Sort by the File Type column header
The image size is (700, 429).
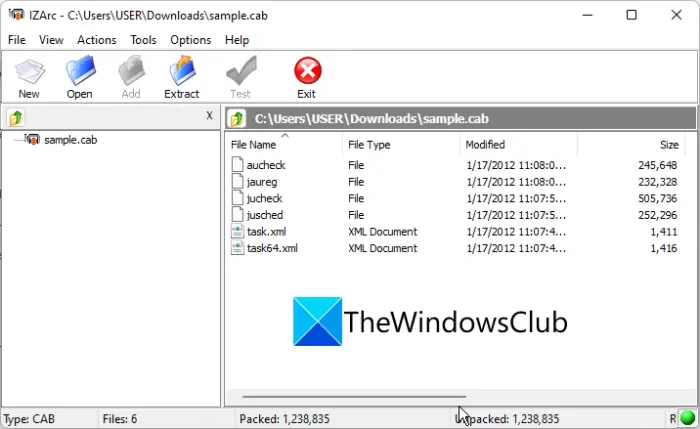[369, 145]
